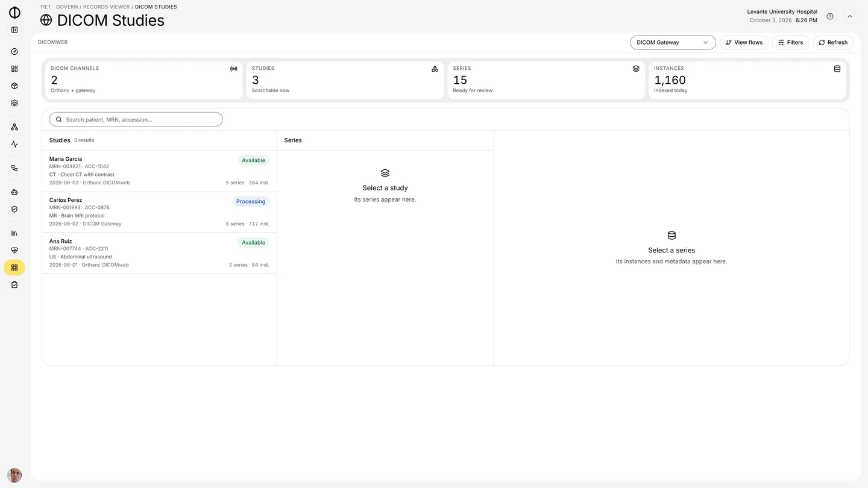The height and width of the screenshot is (488, 868).
Task: Open the help question mark icon
Action: (830, 16)
